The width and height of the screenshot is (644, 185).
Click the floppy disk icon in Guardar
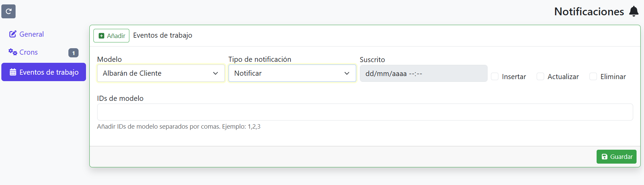pyautogui.click(x=604, y=156)
